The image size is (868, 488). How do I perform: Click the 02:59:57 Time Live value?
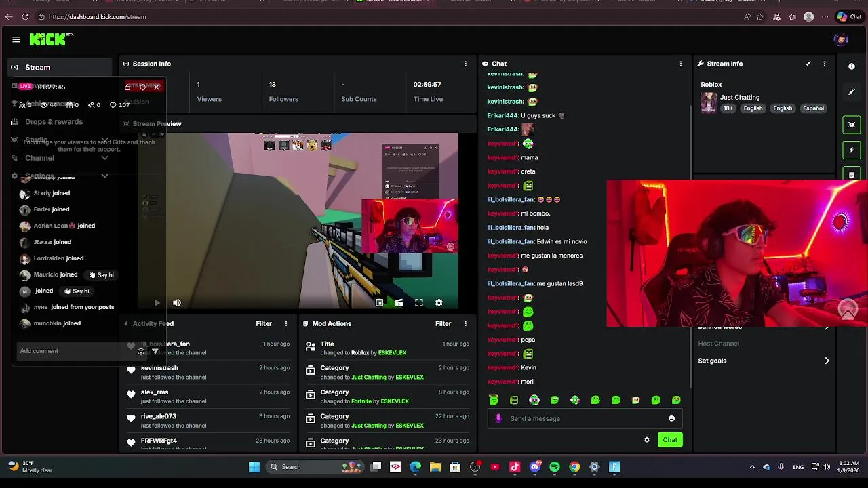click(427, 85)
